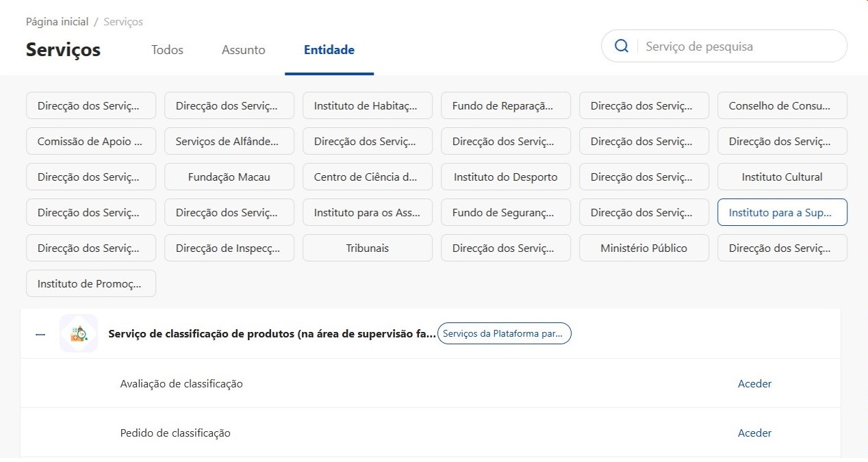Image resolution: width=868 pixels, height=462 pixels.
Task: Click the magnifying glass search icon
Action: pos(622,47)
